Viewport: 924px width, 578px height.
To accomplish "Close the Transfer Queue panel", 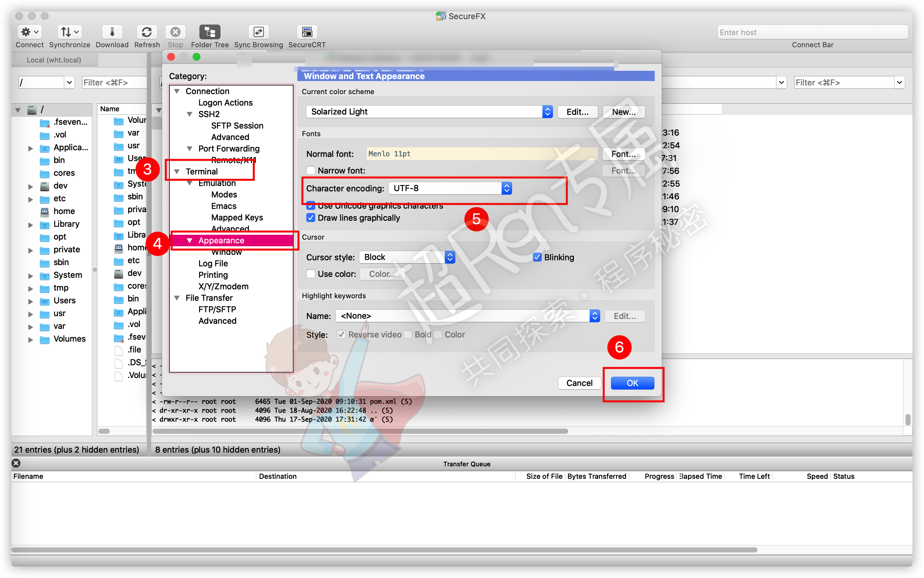I will click(x=16, y=463).
